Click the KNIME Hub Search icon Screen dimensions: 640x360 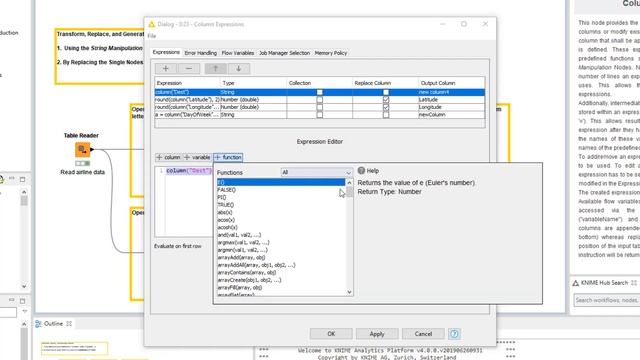pyautogui.click(x=576, y=283)
